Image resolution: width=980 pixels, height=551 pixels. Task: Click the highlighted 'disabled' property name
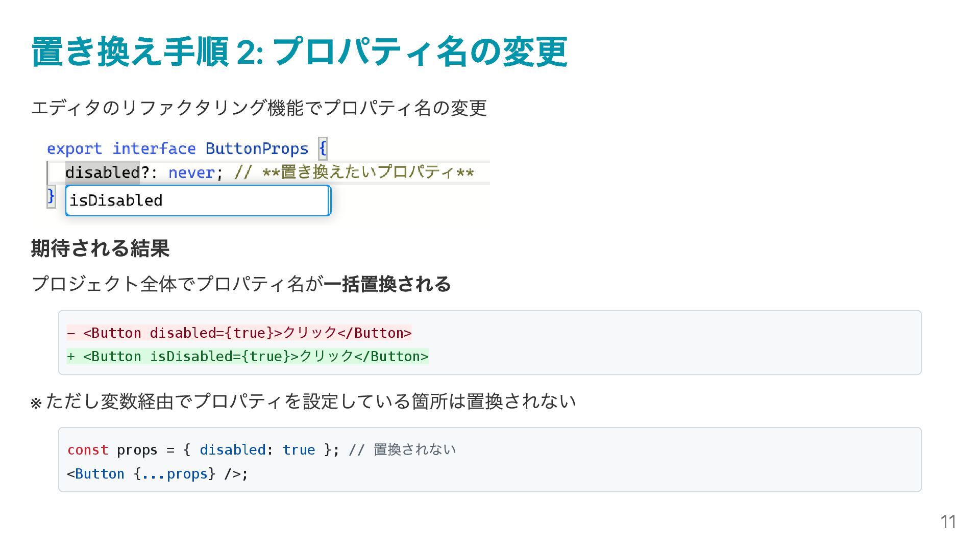pyautogui.click(x=102, y=172)
